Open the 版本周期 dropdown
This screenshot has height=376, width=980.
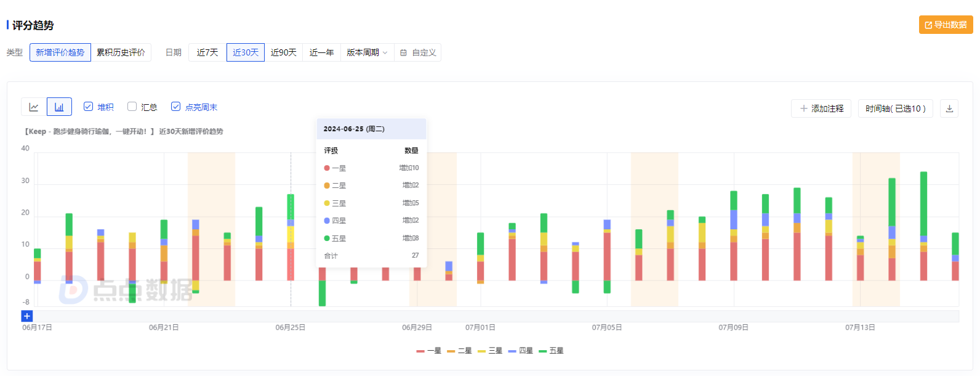pyautogui.click(x=367, y=53)
